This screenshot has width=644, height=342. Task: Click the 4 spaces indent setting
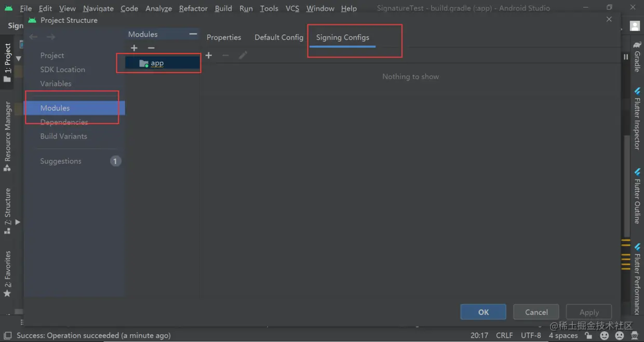click(563, 336)
